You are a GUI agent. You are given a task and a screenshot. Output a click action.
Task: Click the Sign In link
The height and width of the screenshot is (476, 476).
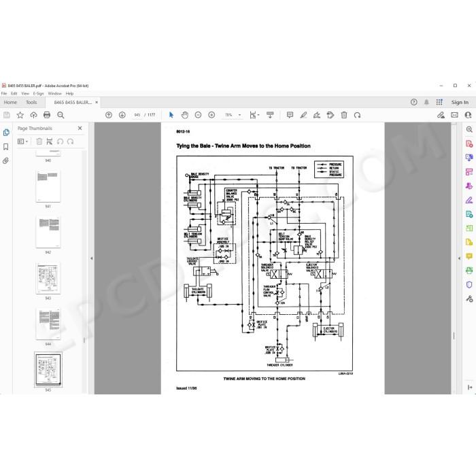[x=460, y=102]
